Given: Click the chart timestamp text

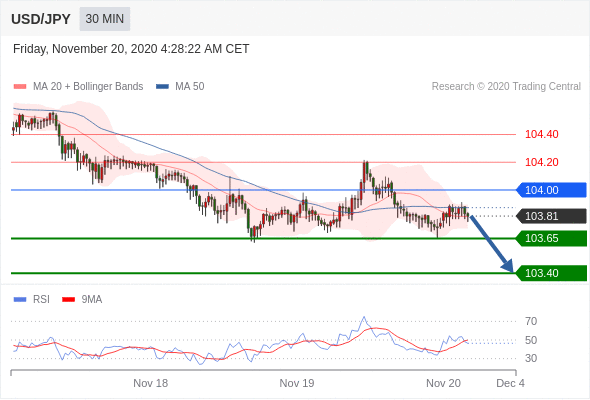Looking at the screenshot, I should [x=131, y=49].
